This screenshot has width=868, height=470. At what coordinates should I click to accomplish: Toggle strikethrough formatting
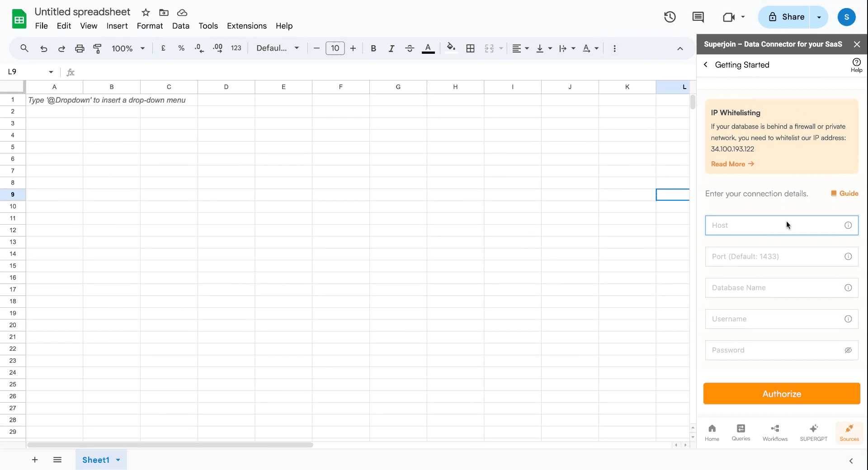tap(410, 48)
